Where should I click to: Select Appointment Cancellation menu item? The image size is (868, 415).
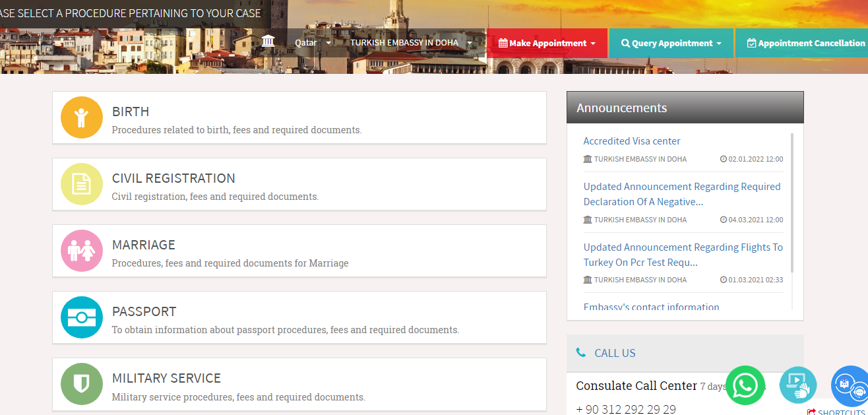coord(805,43)
